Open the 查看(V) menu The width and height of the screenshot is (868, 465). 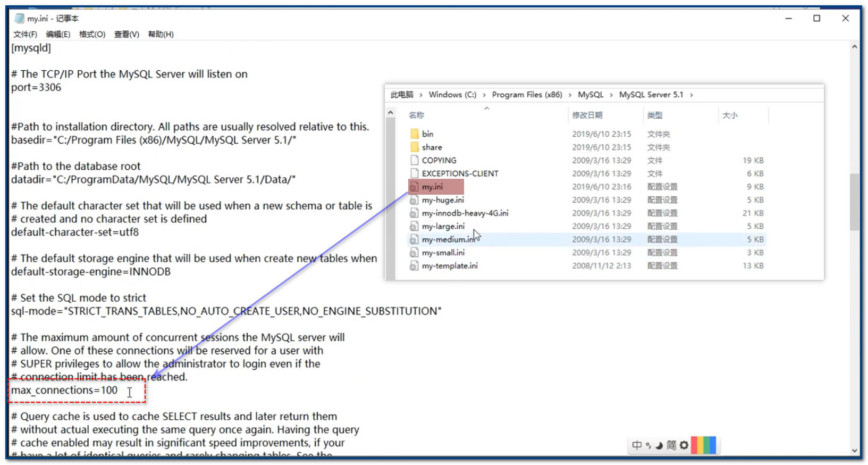127,34
